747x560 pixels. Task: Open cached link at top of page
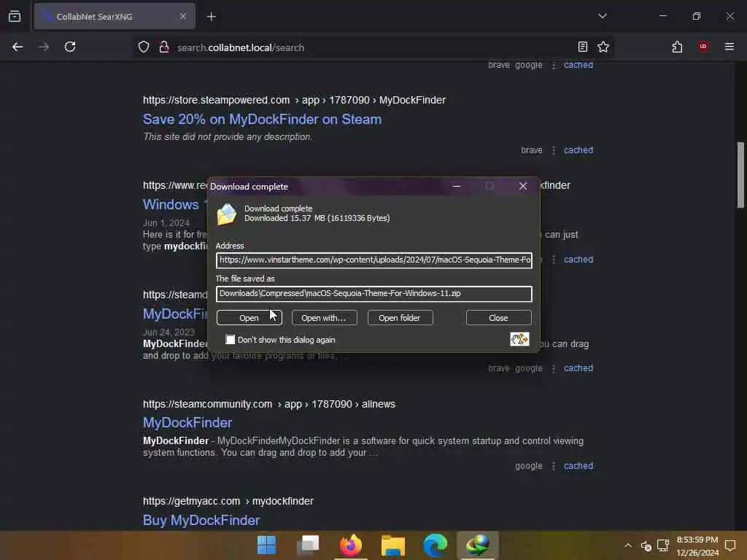[x=578, y=65]
